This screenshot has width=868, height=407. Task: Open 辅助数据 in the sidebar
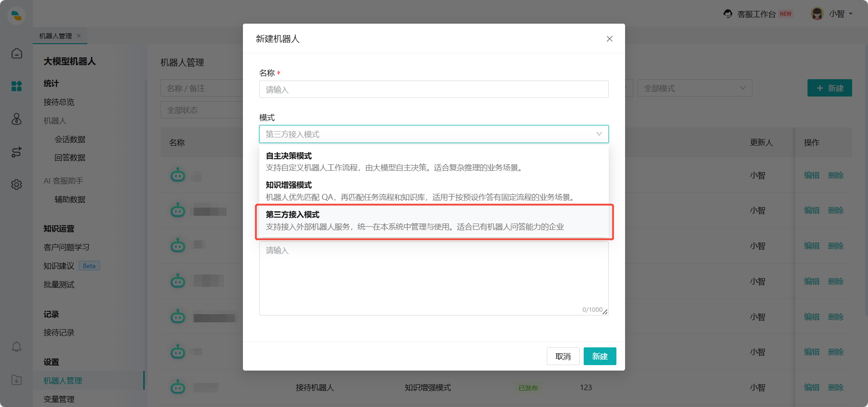click(x=70, y=199)
